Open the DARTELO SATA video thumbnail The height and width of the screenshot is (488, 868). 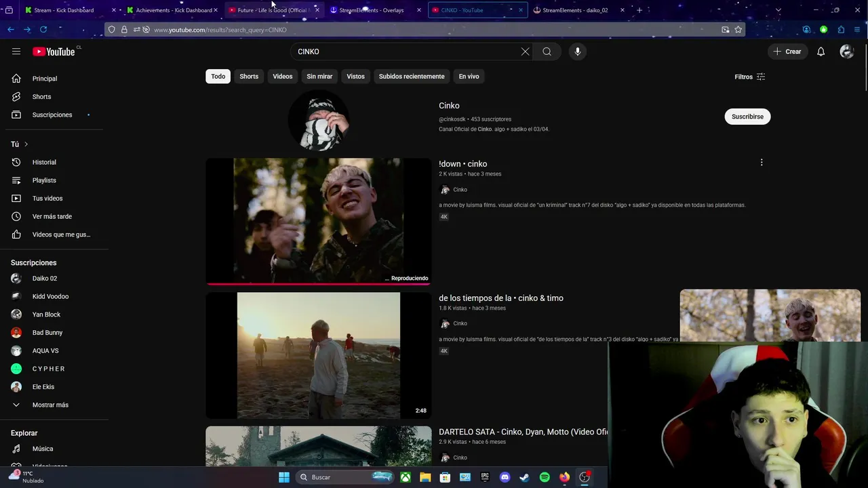(x=319, y=446)
